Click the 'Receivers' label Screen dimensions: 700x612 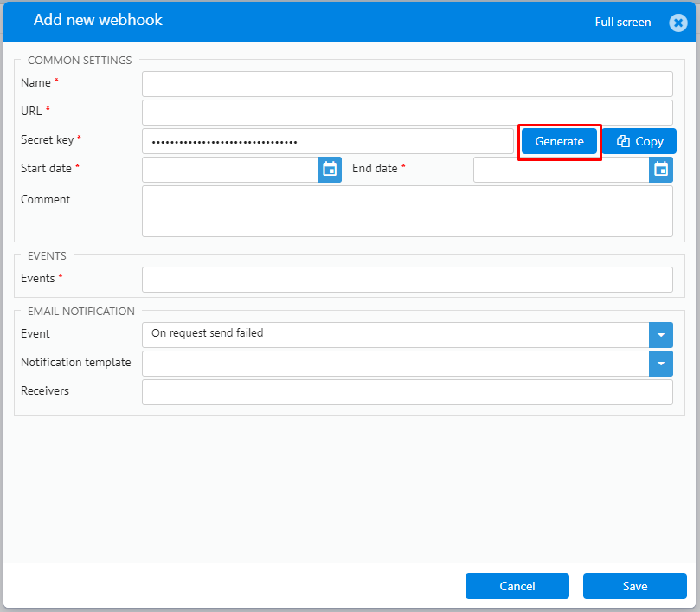coord(45,390)
